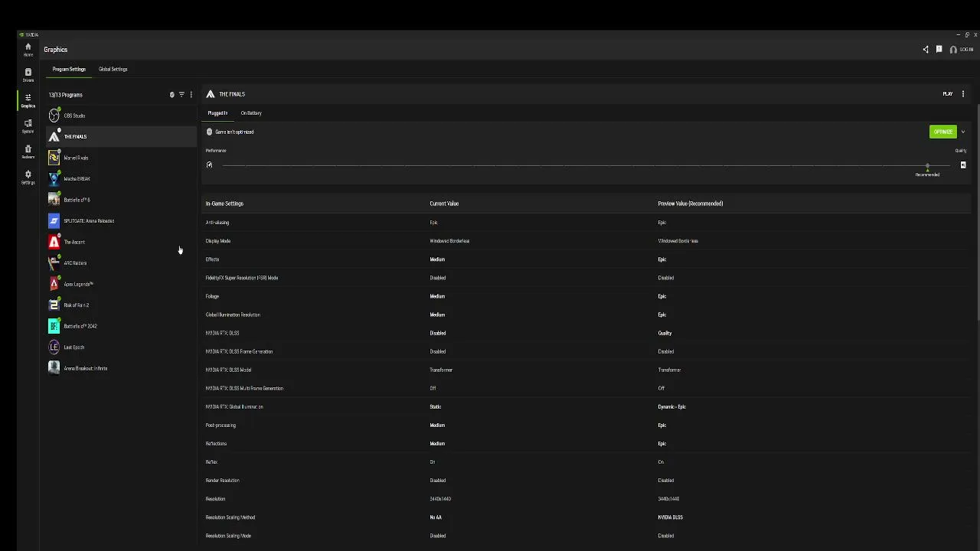Click the share icon in header
980x551 pixels.
(x=926, y=50)
